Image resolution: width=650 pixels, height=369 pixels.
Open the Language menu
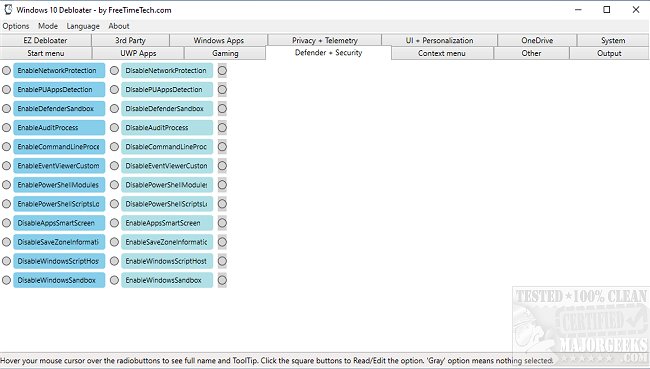point(83,26)
